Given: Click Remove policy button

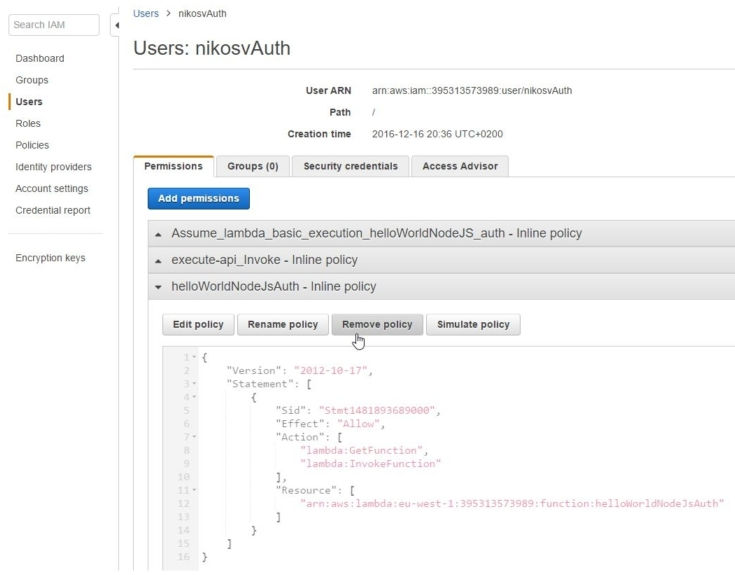Looking at the screenshot, I should [x=377, y=324].
